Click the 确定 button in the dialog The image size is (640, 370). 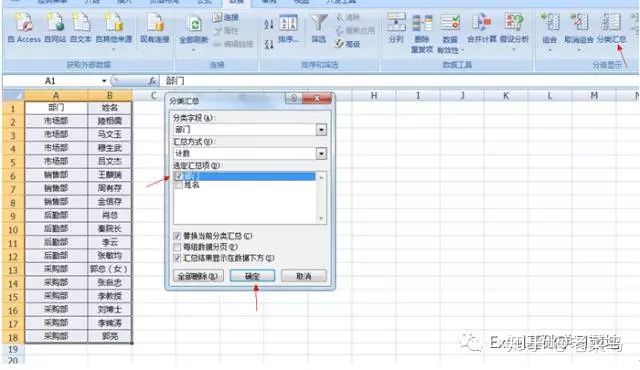pyautogui.click(x=252, y=276)
